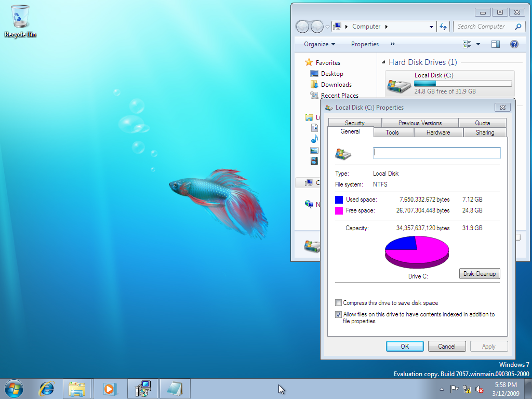Confirm the Properties dialog with OK
This screenshot has height=399, width=532.
tap(405, 347)
